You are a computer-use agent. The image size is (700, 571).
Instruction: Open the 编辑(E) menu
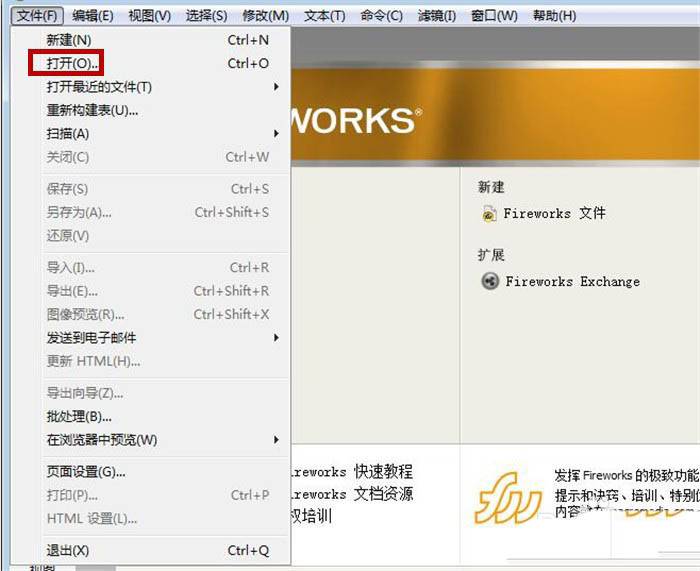93,16
